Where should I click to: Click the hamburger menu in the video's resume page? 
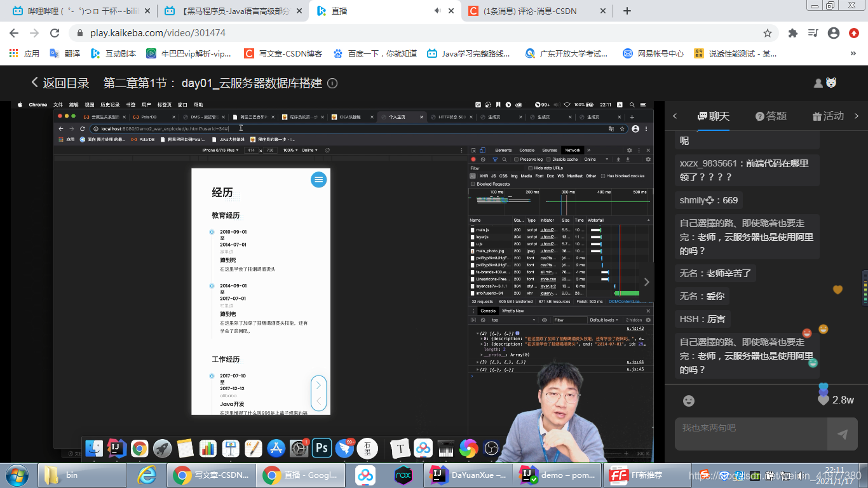(x=318, y=180)
